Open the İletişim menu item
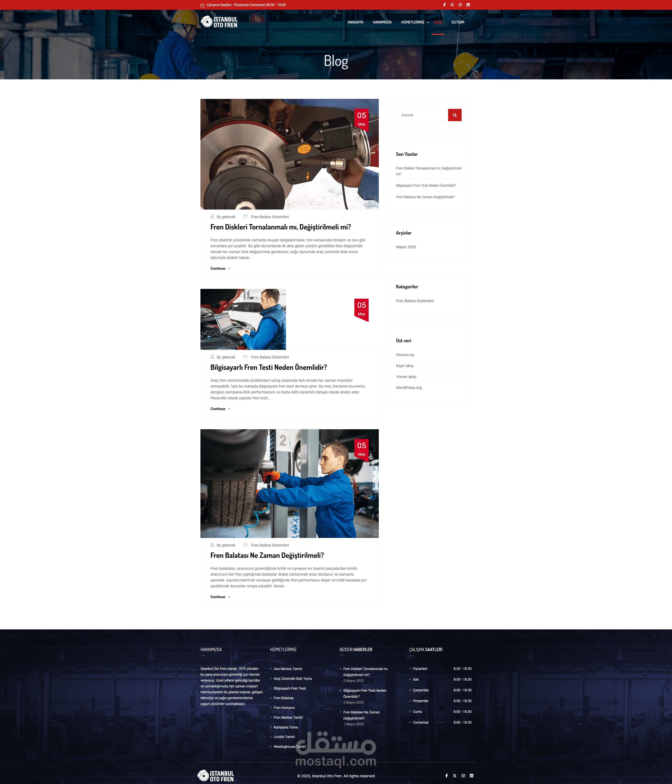 click(x=458, y=22)
